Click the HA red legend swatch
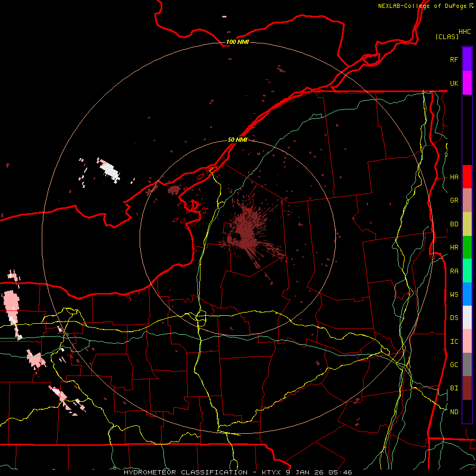This screenshot has height=476, width=476. [467, 177]
